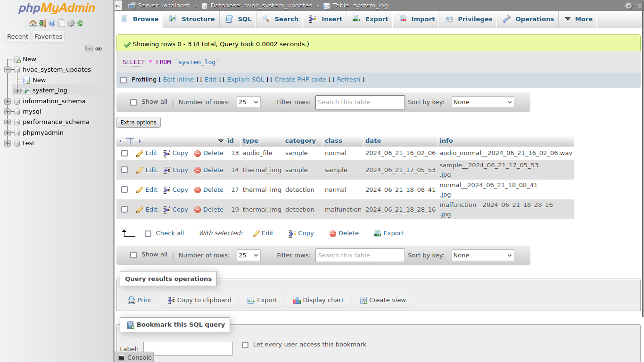Open top Sort by key dropdown
The width and height of the screenshot is (644, 362).
[x=483, y=102]
